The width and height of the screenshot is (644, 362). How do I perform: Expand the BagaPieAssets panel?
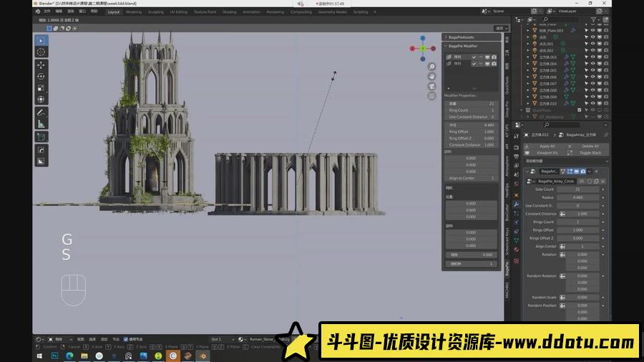tap(446, 37)
